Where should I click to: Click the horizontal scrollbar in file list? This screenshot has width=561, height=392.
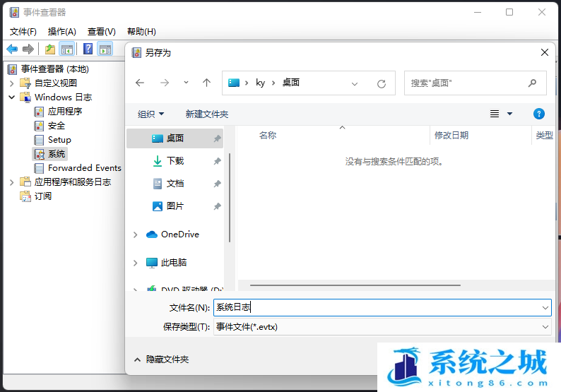tap(353, 285)
